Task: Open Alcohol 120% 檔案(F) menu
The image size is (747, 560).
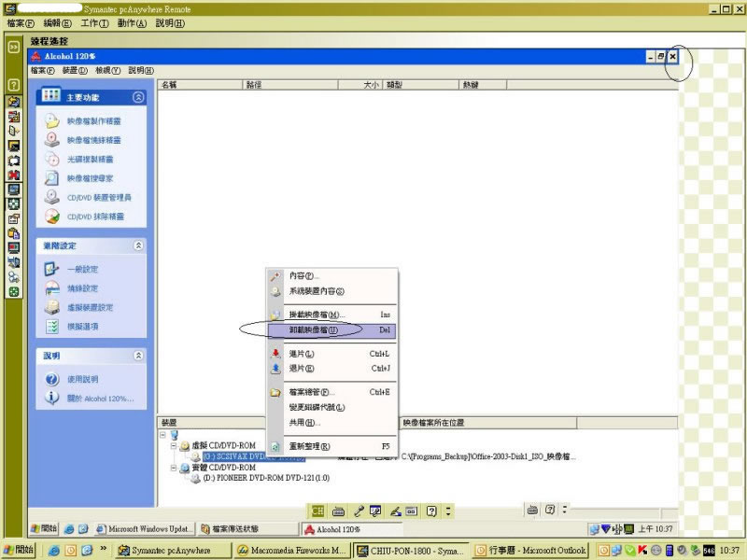Action: point(42,71)
